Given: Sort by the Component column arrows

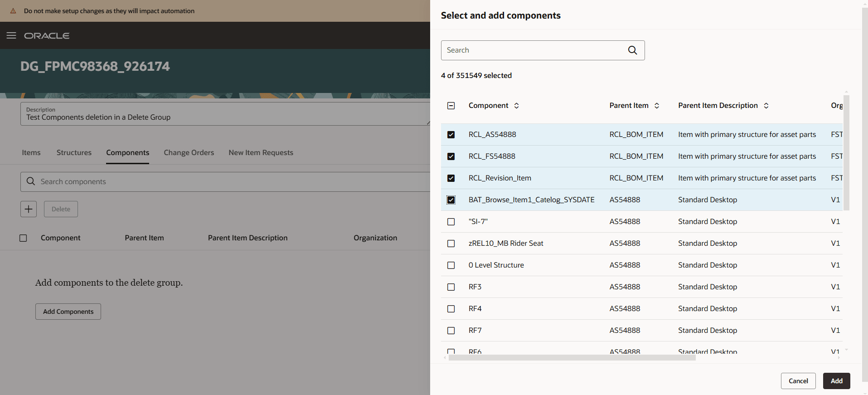Looking at the screenshot, I should click(x=516, y=106).
